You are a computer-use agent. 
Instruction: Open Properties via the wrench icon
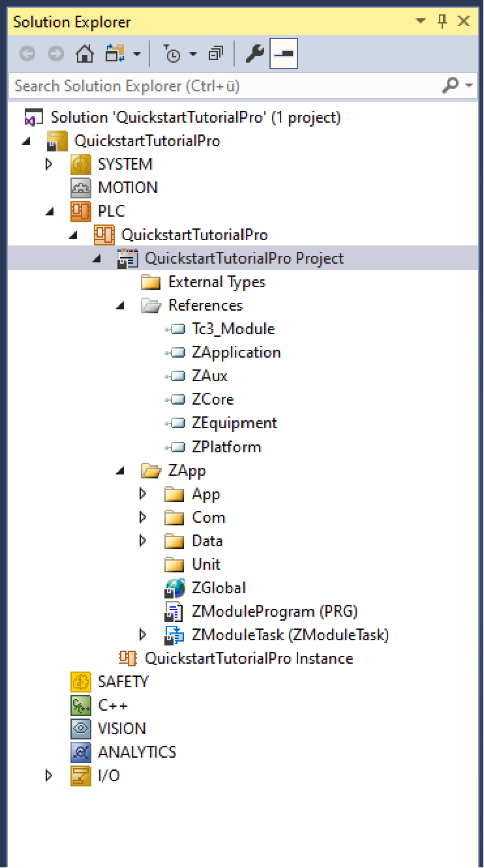tap(254, 54)
